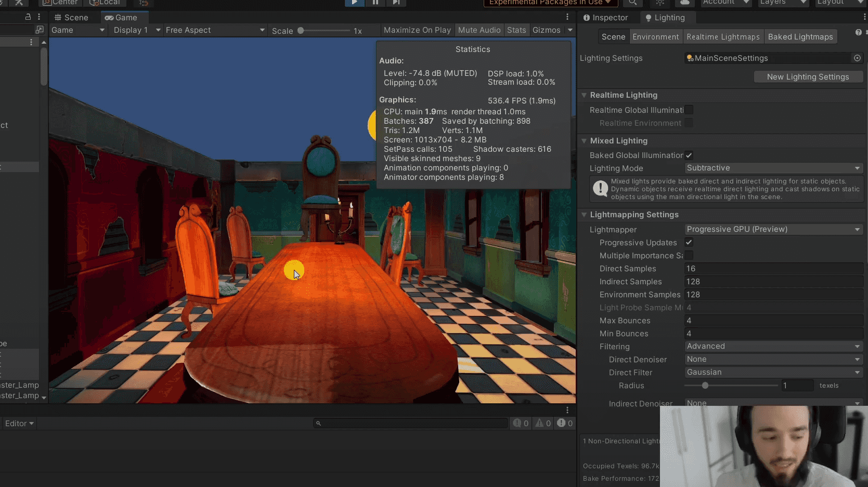Screen dimensions: 868x487
Task: Click the error count icon in the Console
Action: [x=561, y=423]
